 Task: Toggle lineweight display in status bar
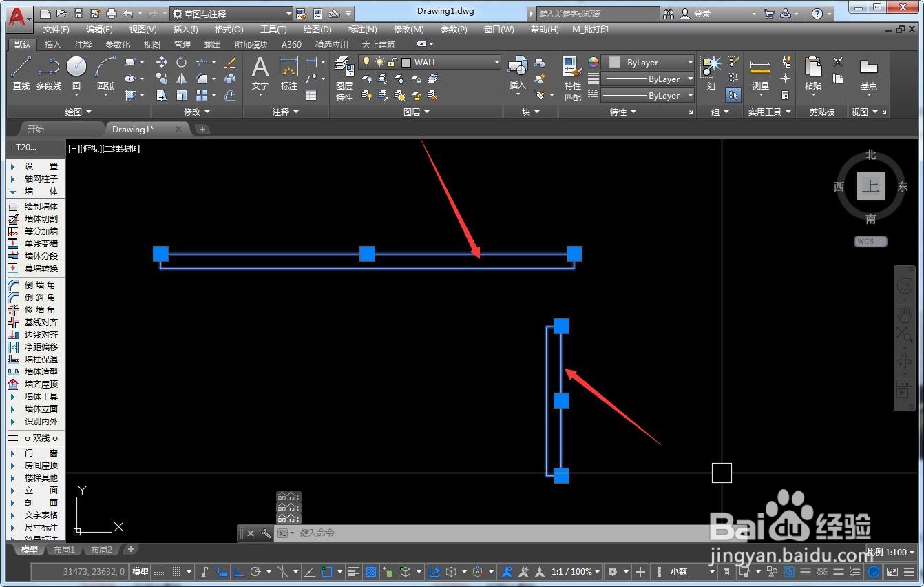(x=354, y=571)
